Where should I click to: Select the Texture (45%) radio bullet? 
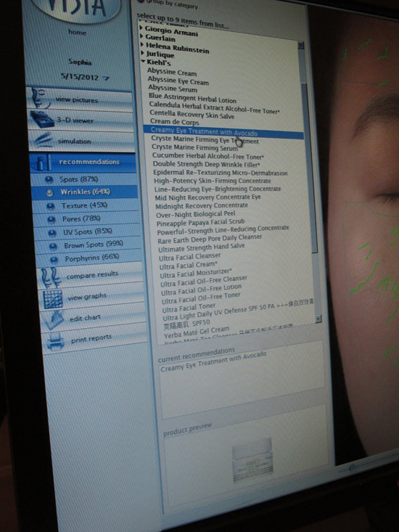(51, 206)
